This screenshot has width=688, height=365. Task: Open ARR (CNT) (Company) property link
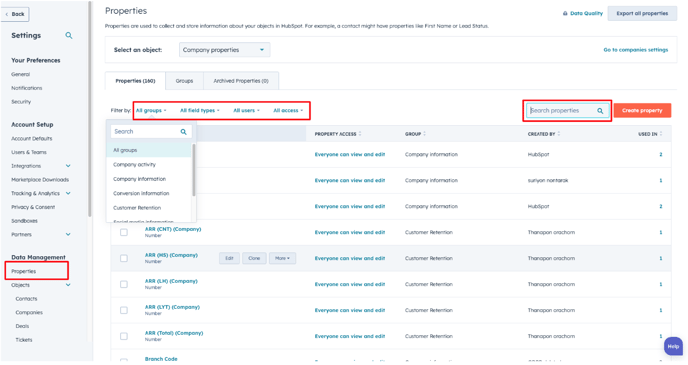[x=173, y=229]
